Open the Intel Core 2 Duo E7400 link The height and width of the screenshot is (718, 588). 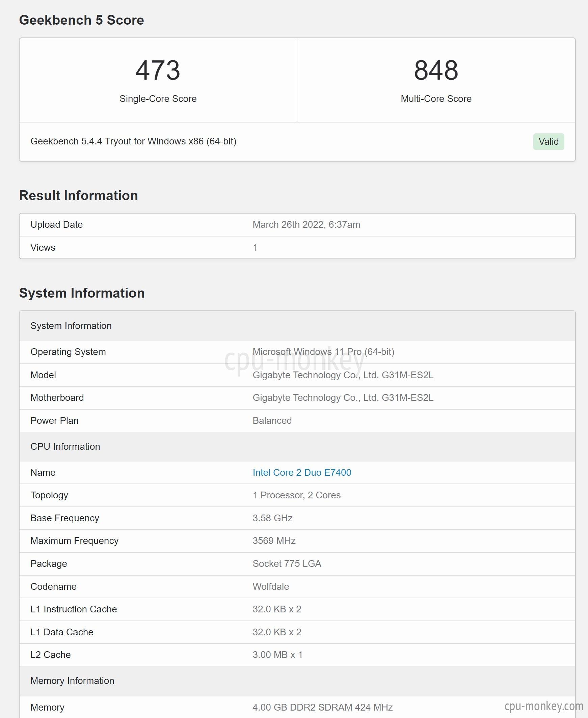(302, 472)
